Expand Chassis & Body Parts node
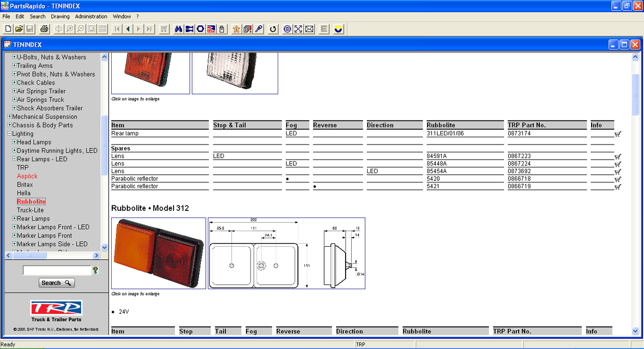The width and height of the screenshot is (644, 349). click(10, 125)
